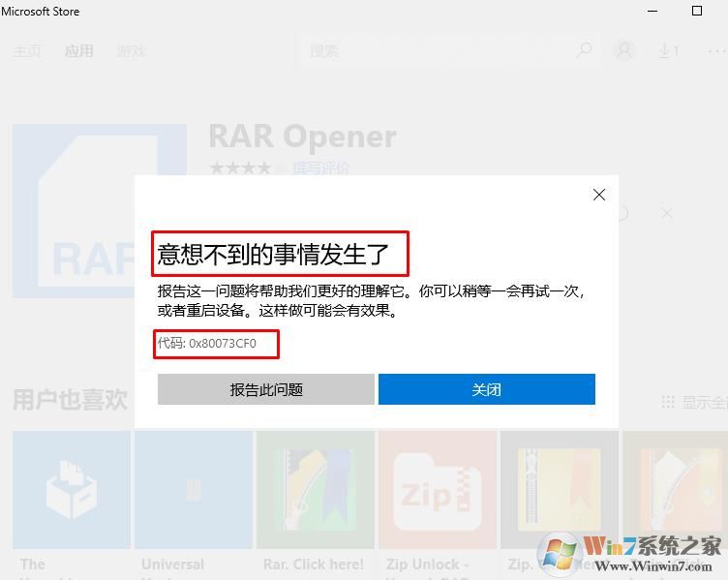Minimize the Microsoft Store window
Viewport: 728px width, 580px height.
coord(652,11)
